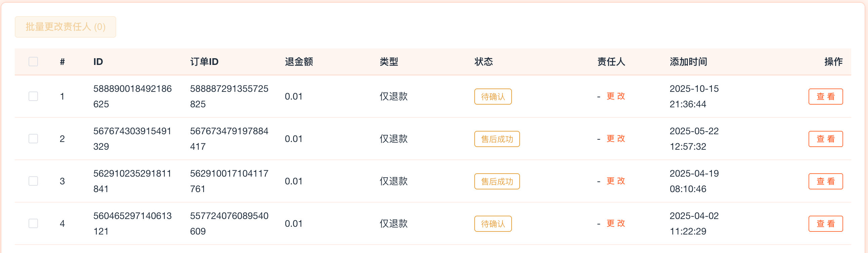Select the checkbox for row 3
This screenshot has height=253, width=868.
pyautogui.click(x=33, y=181)
